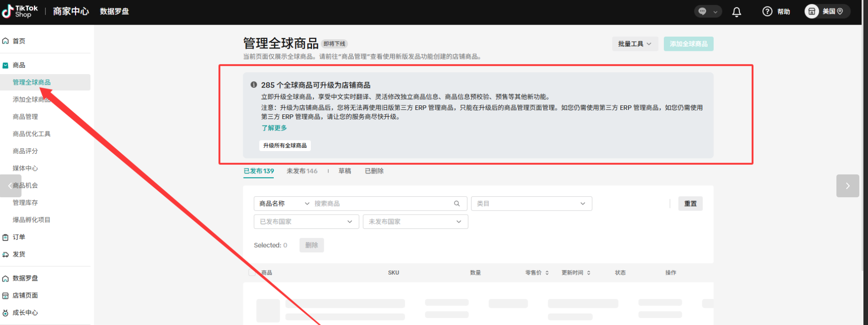Select 商品管理 in the sidebar
Image resolution: width=868 pixels, height=325 pixels.
(x=25, y=117)
